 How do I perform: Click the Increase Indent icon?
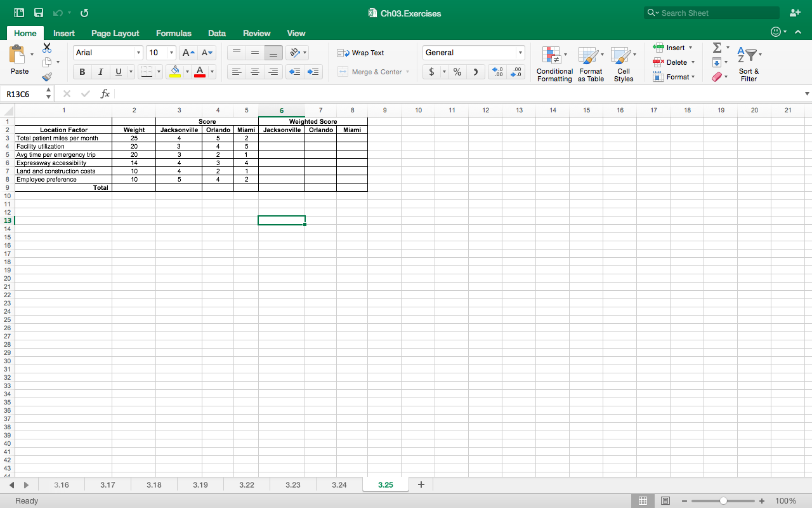click(x=313, y=72)
